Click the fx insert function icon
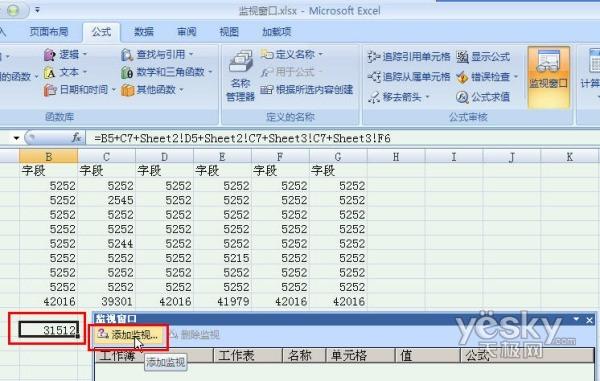 click(x=77, y=138)
